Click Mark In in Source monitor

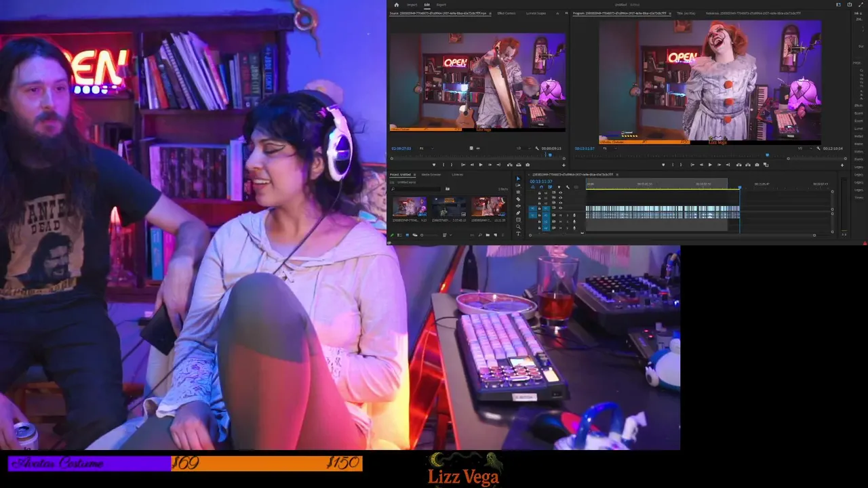coord(443,165)
